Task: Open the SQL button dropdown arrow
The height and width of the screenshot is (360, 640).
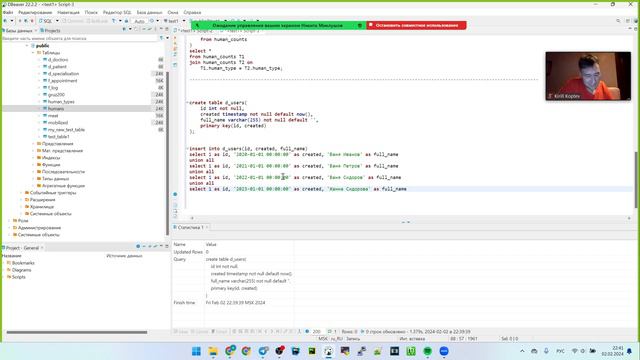Action: [x=57, y=21]
